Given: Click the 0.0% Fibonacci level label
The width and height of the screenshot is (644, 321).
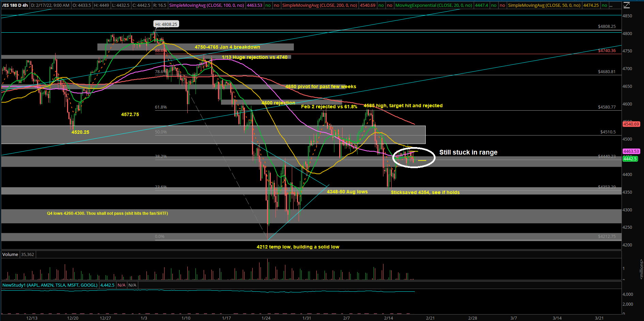Looking at the screenshot, I should click(x=160, y=236).
